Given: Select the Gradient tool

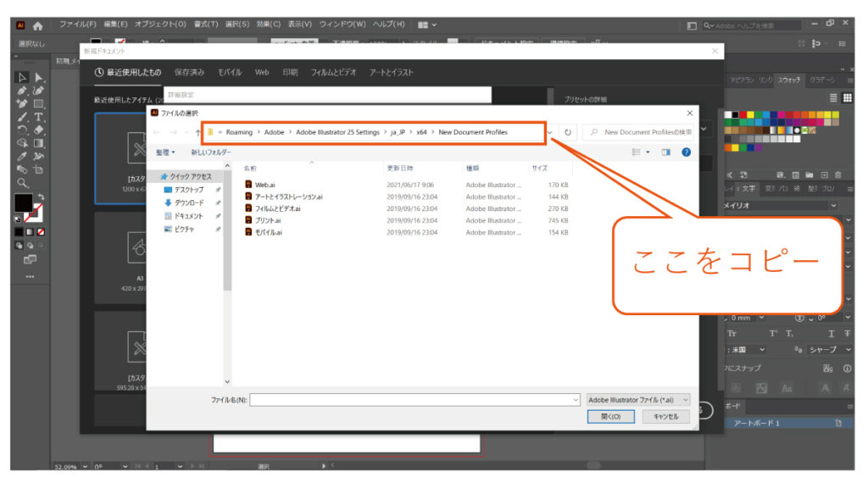Looking at the screenshot, I should 38,143.
